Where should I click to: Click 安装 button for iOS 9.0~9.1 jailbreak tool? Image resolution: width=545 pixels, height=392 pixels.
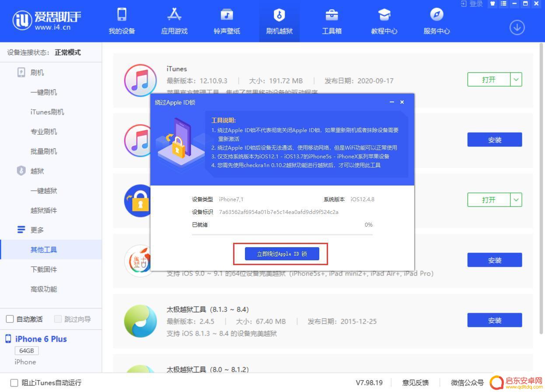point(495,260)
